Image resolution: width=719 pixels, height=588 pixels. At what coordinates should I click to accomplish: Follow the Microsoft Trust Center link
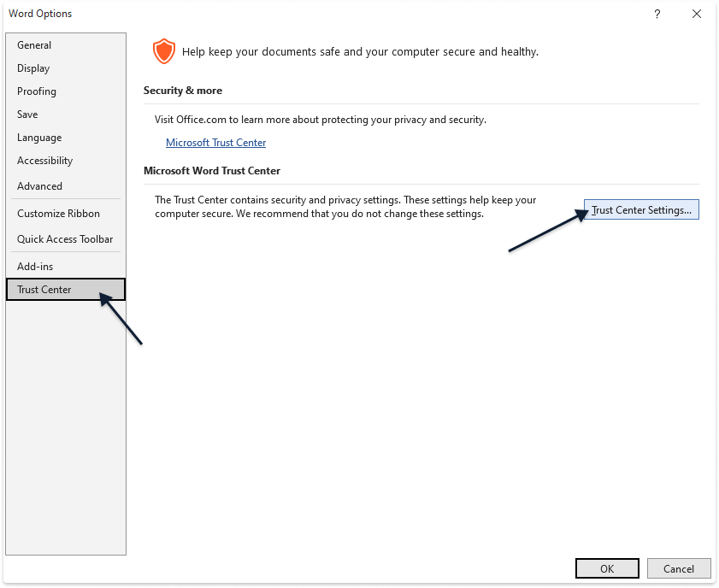tap(215, 143)
